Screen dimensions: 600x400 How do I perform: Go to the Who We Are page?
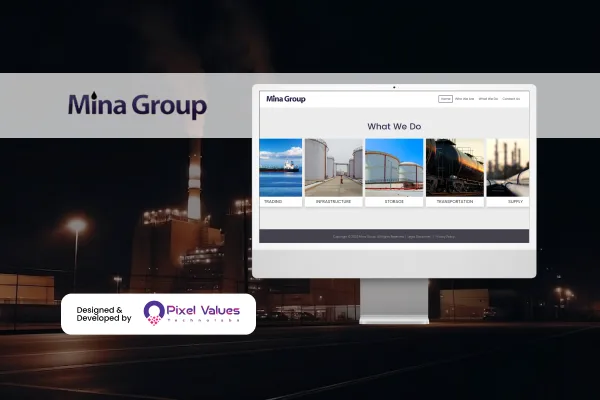(465, 99)
